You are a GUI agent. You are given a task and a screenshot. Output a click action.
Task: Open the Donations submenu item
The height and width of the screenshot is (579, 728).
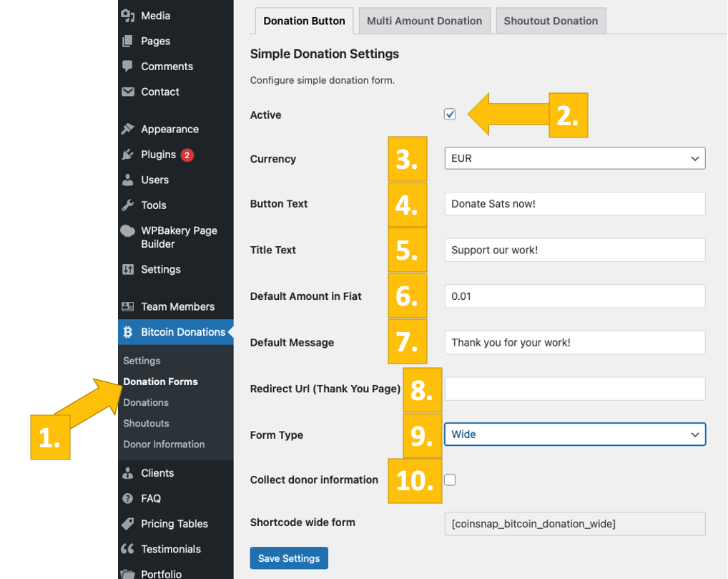tap(146, 402)
